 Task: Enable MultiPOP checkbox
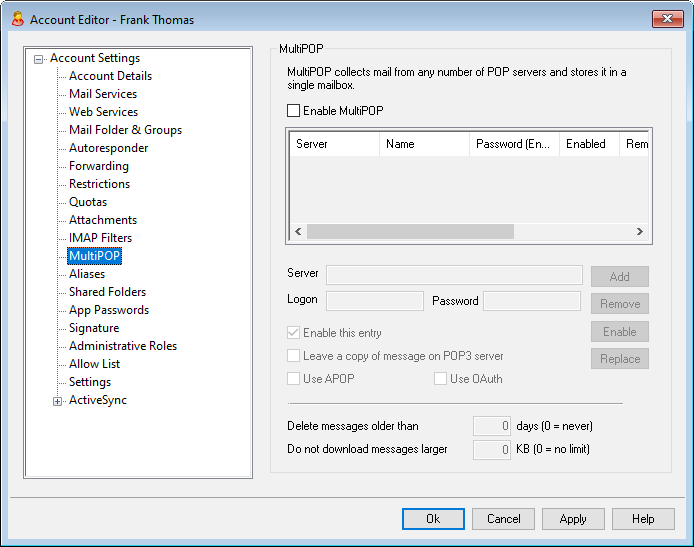[293, 111]
